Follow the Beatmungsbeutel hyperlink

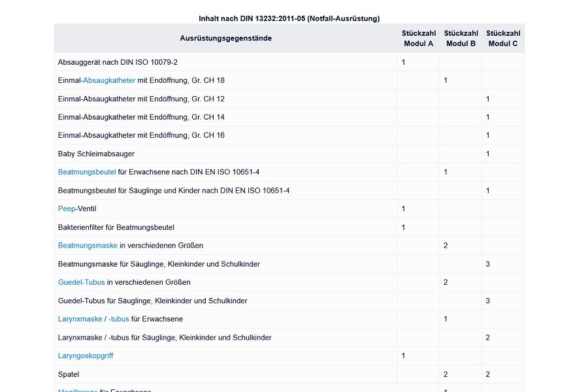tap(87, 172)
